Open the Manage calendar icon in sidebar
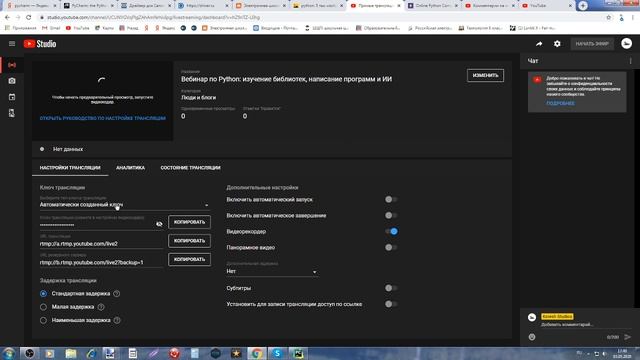Screen dimensions: 640x360 (x=12, y=97)
